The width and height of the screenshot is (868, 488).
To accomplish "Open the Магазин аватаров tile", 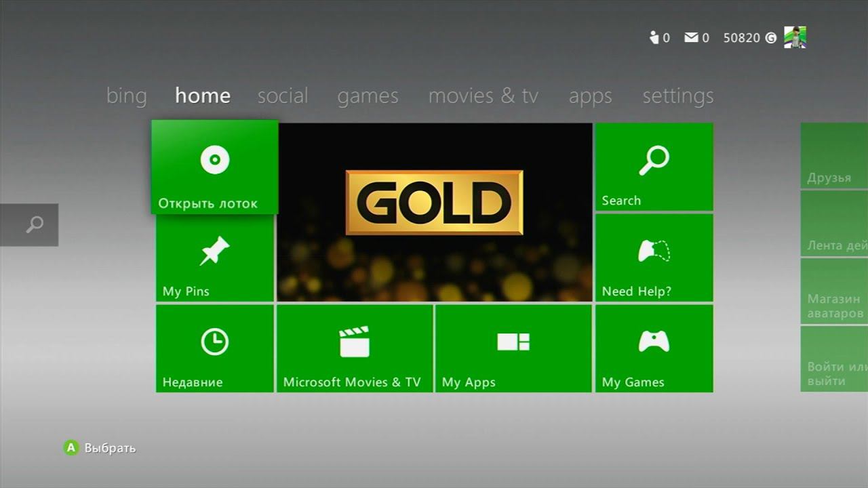I will 834,291.
